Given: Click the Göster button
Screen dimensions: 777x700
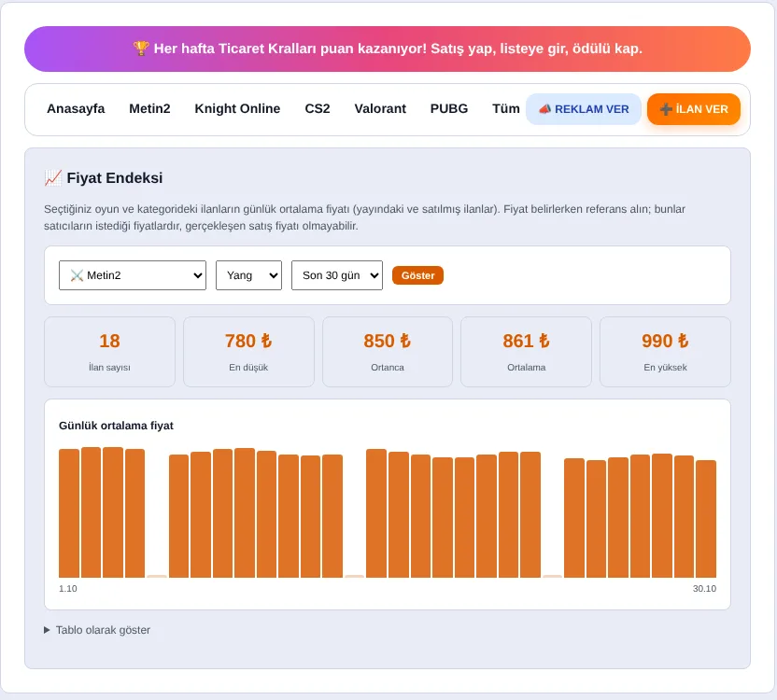Looking at the screenshot, I should (x=417, y=275).
